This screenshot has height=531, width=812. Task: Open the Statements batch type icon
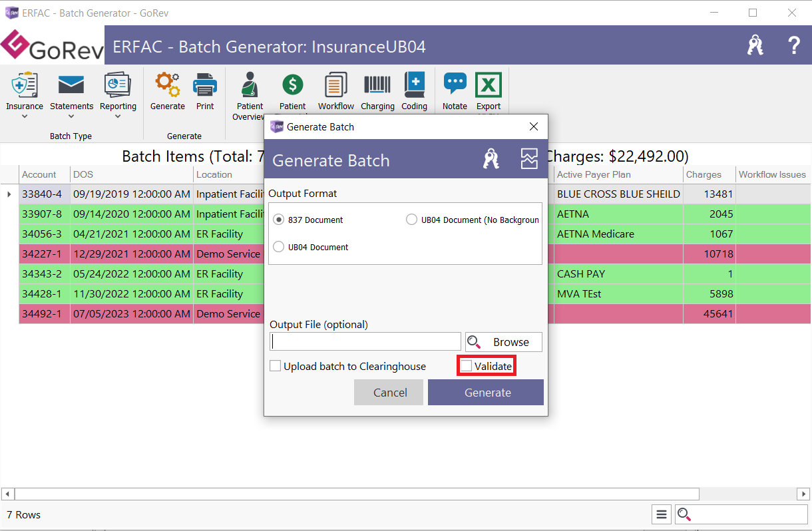71,85
